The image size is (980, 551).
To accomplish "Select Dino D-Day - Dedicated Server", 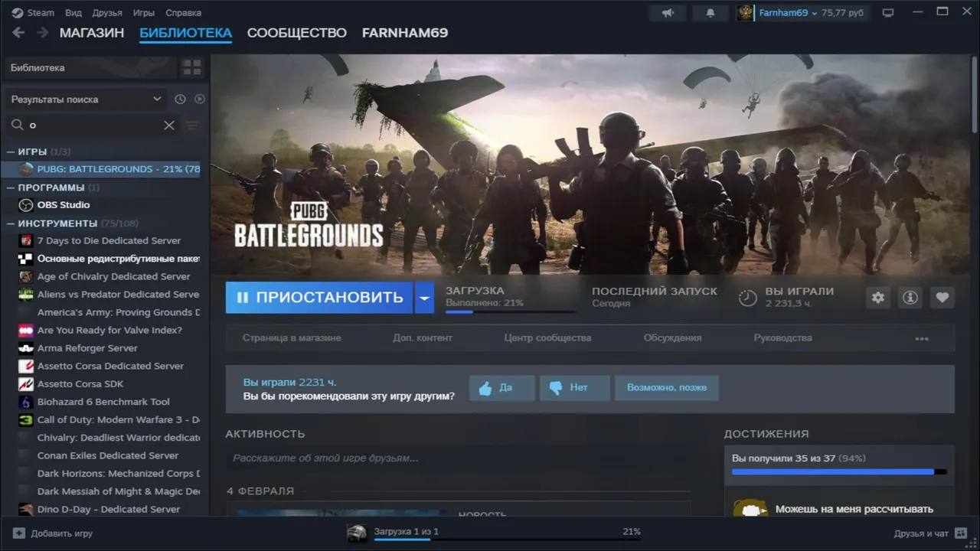I will [x=108, y=509].
